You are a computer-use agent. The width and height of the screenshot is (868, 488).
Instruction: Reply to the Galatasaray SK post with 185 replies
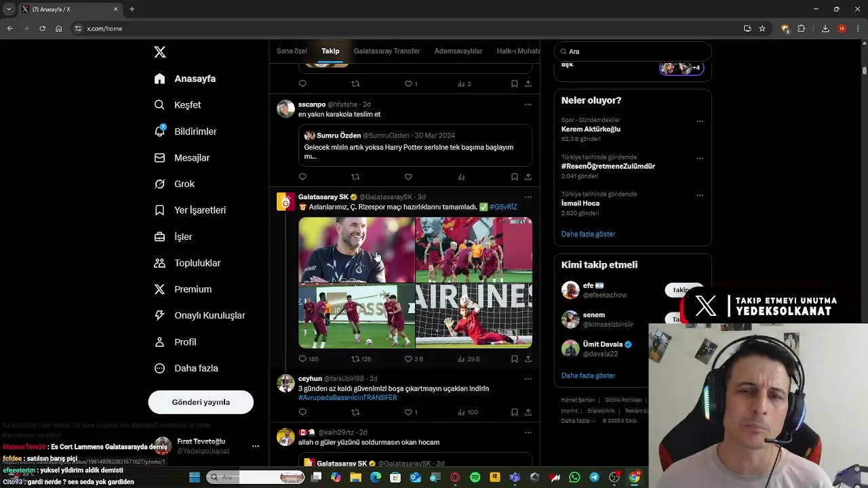point(309,359)
